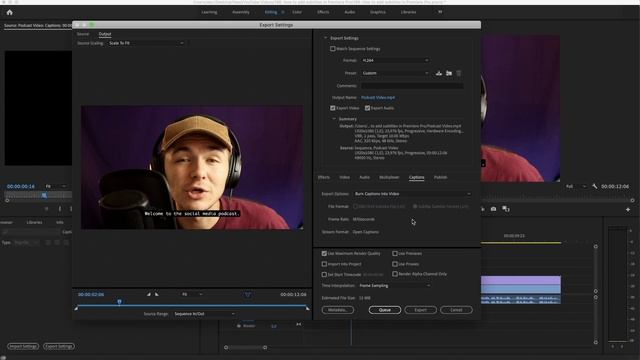The image size is (640, 360).
Task: Click the In point handle of the preview bar
Action: pyautogui.click(x=76, y=308)
